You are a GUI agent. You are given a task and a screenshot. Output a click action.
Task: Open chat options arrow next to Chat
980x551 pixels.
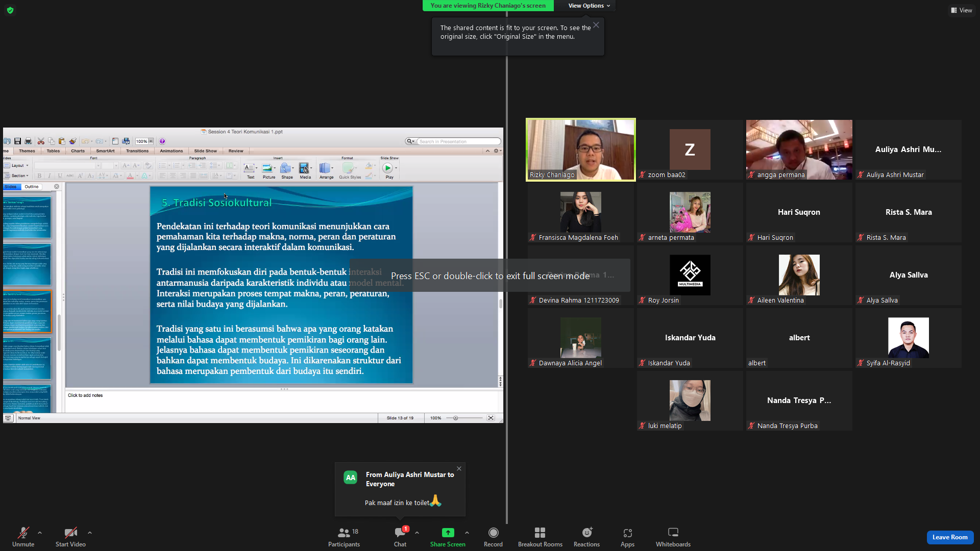[x=417, y=533]
